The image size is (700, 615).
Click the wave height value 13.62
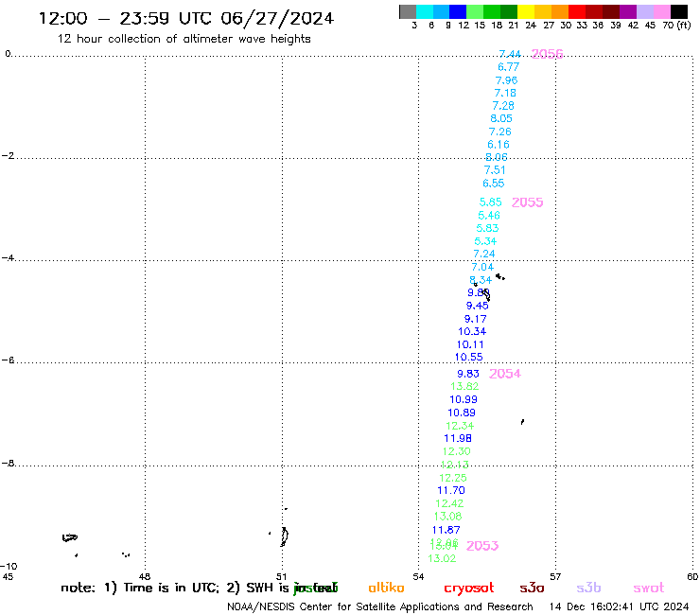464,386
